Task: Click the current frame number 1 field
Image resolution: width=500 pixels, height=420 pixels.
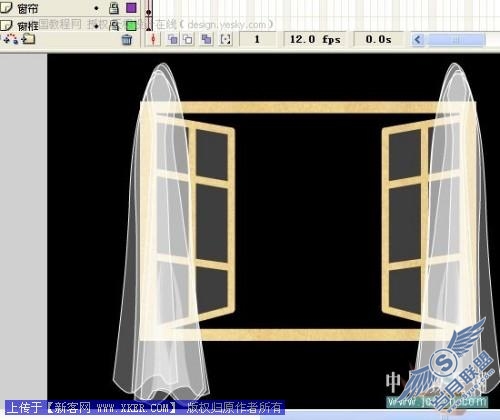Action: 257,39
